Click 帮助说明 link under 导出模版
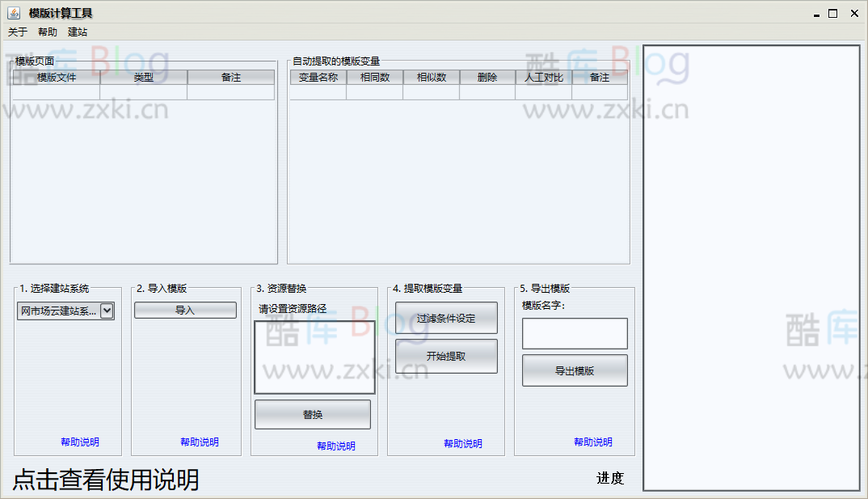Screen dimensions: 868x499 [x=594, y=442]
